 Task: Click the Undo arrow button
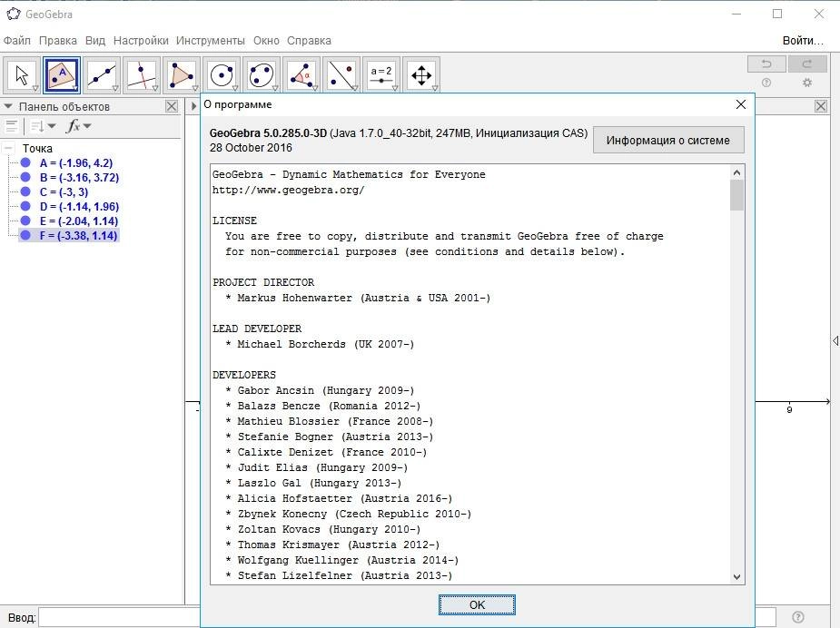tap(766, 64)
